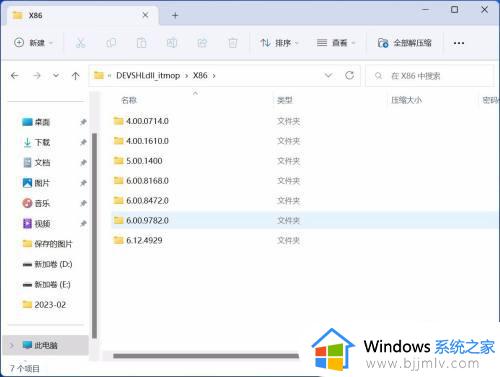500x377 pixels.
Task: Close the X86 tab
Action: [x=145, y=15]
